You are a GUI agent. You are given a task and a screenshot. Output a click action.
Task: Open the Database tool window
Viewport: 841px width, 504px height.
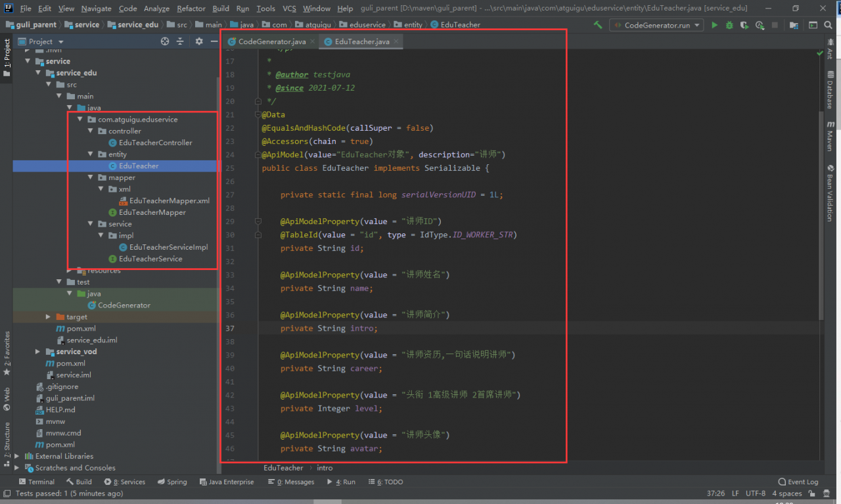830,89
